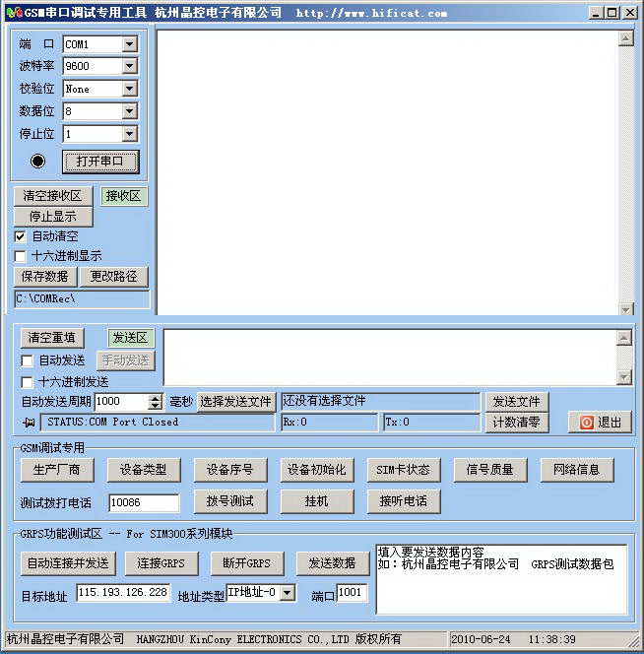Open the COM1 port dropdown

point(129,45)
